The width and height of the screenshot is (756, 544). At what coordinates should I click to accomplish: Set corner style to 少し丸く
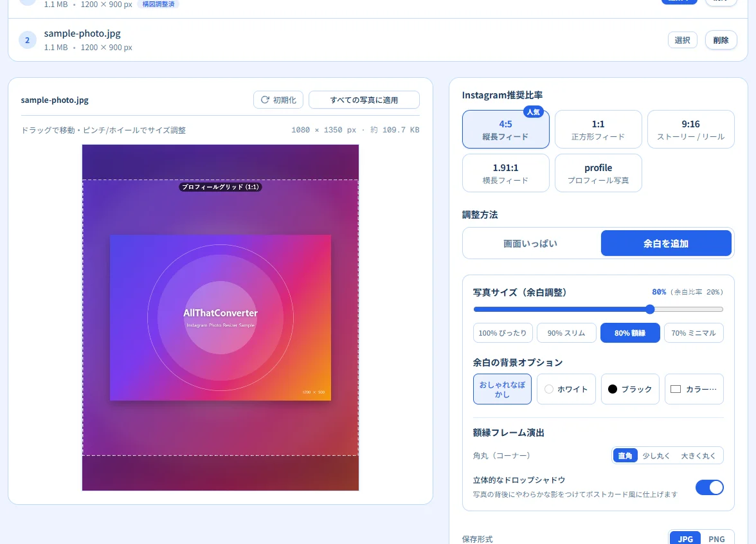pyautogui.click(x=656, y=455)
